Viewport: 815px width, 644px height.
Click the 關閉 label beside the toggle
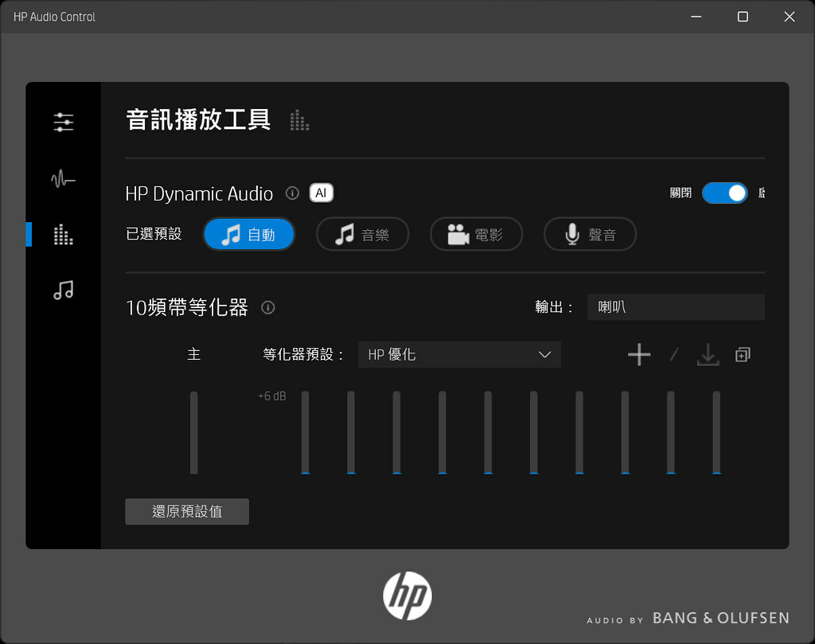point(680,193)
